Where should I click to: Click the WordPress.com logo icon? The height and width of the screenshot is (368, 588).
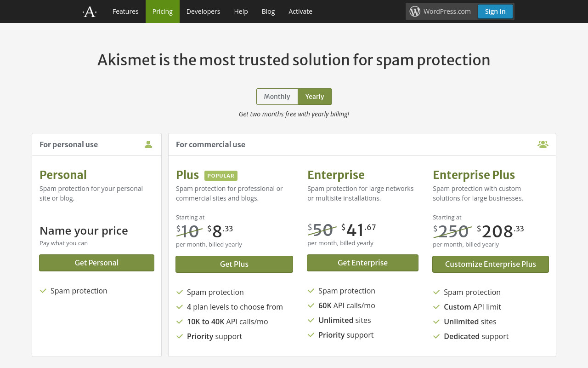click(x=415, y=11)
